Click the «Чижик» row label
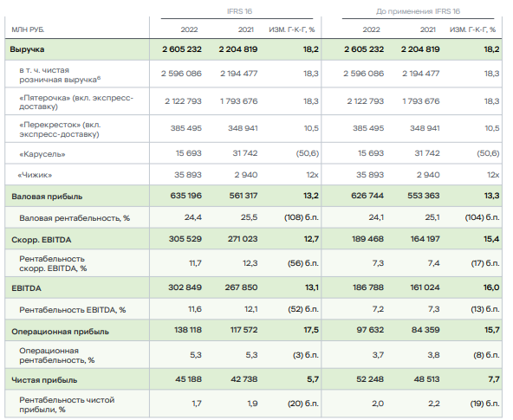The height and width of the screenshot is (420, 513). pos(35,175)
